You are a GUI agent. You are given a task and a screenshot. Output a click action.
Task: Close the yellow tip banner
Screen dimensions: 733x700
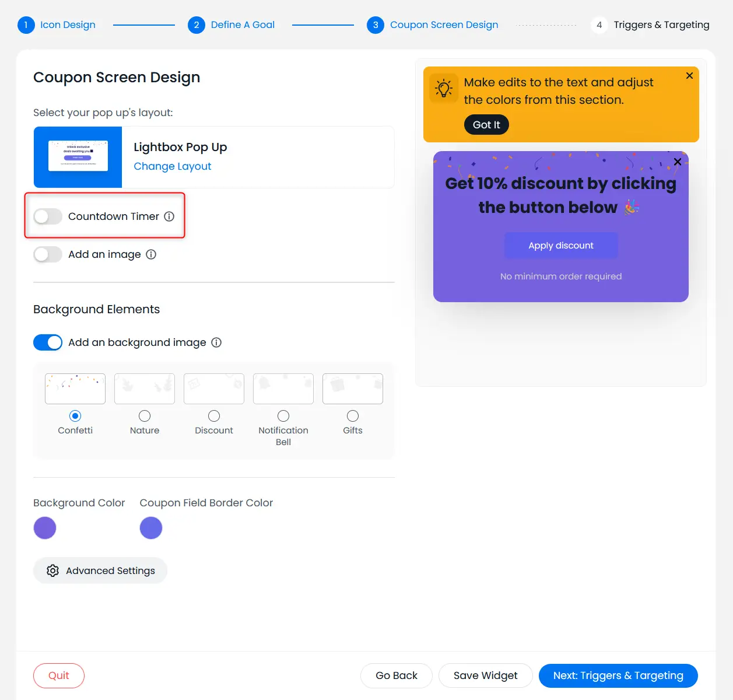click(689, 76)
